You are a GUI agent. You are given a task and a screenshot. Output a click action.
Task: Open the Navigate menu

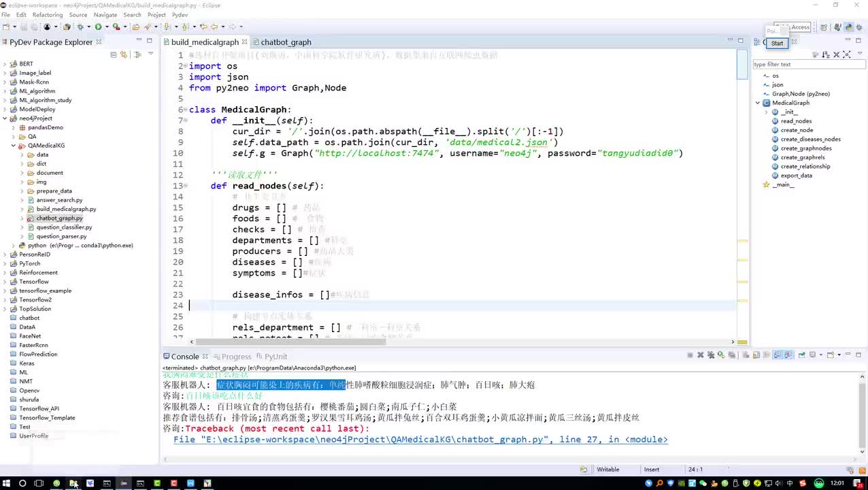click(x=105, y=14)
